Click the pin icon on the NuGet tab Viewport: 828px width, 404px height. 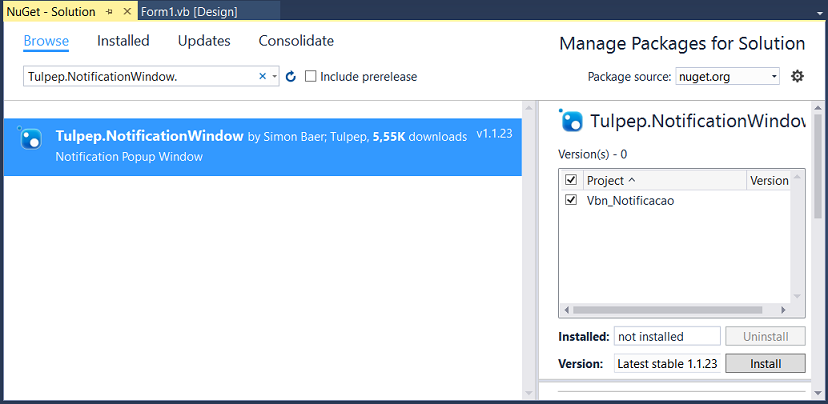click(109, 12)
